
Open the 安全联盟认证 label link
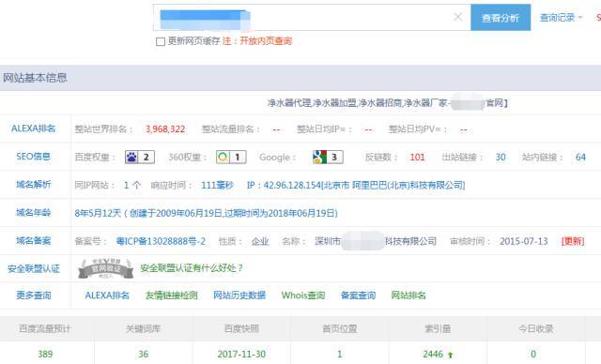(34, 268)
